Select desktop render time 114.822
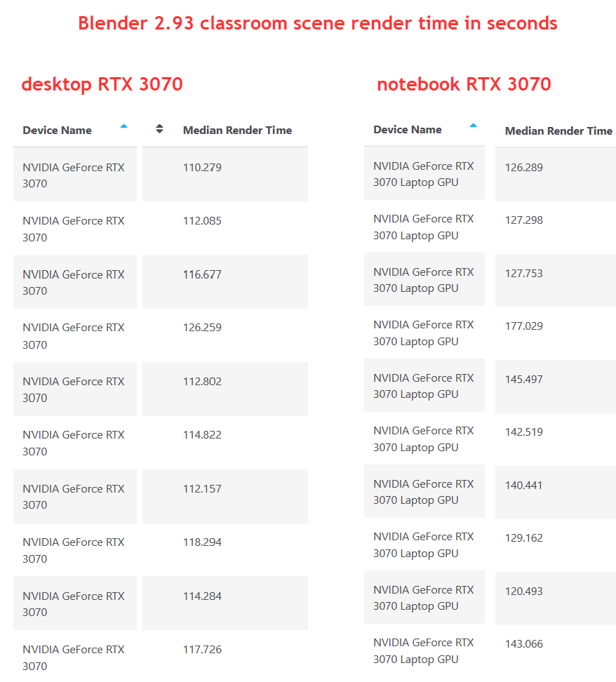 click(202, 435)
